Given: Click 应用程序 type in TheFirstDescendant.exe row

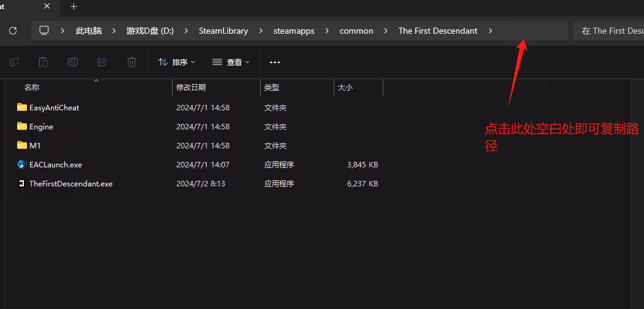Looking at the screenshot, I should pyautogui.click(x=279, y=183).
